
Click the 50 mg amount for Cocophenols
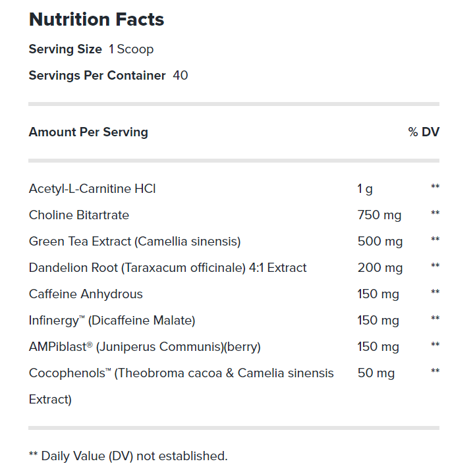(x=376, y=373)
